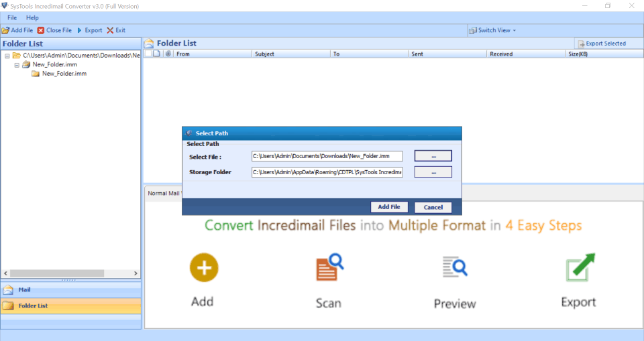Click the Preview magnifier icon
644x341 pixels.
point(455,267)
